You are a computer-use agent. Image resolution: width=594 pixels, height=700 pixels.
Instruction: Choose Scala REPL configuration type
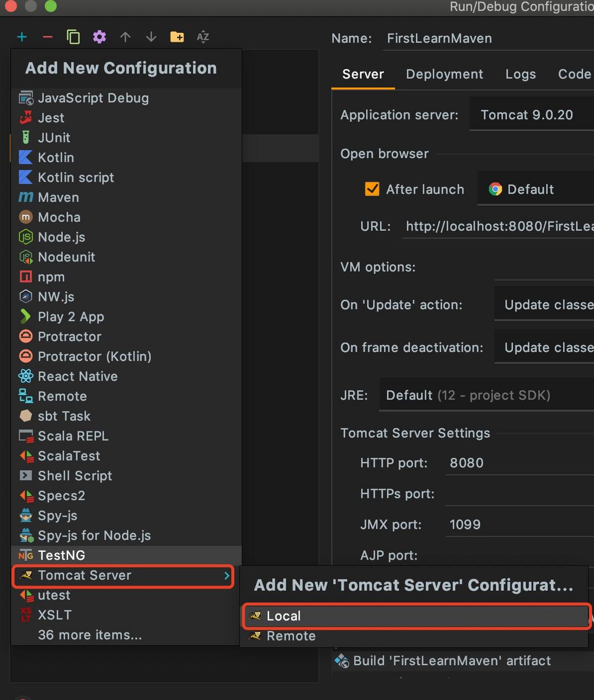(126, 436)
